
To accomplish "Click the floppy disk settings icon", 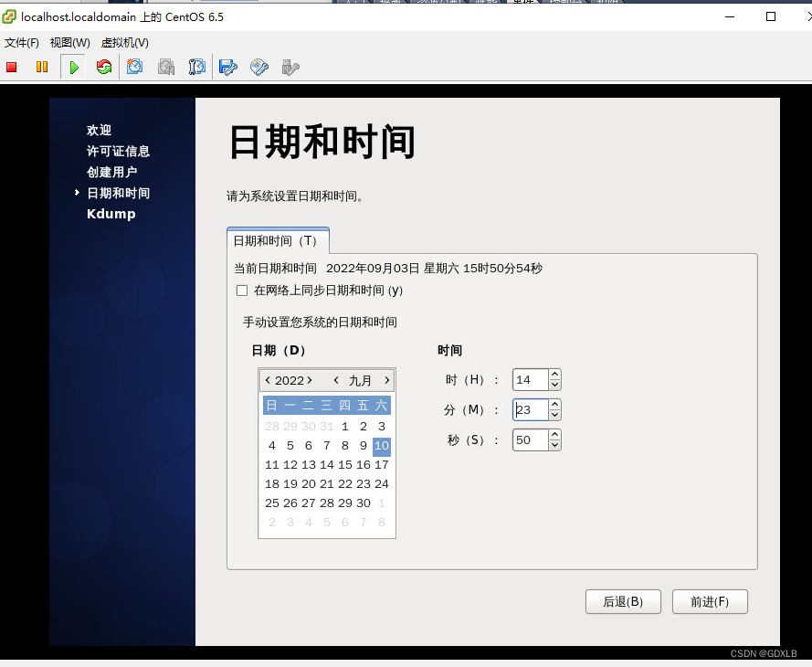I will pos(227,66).
